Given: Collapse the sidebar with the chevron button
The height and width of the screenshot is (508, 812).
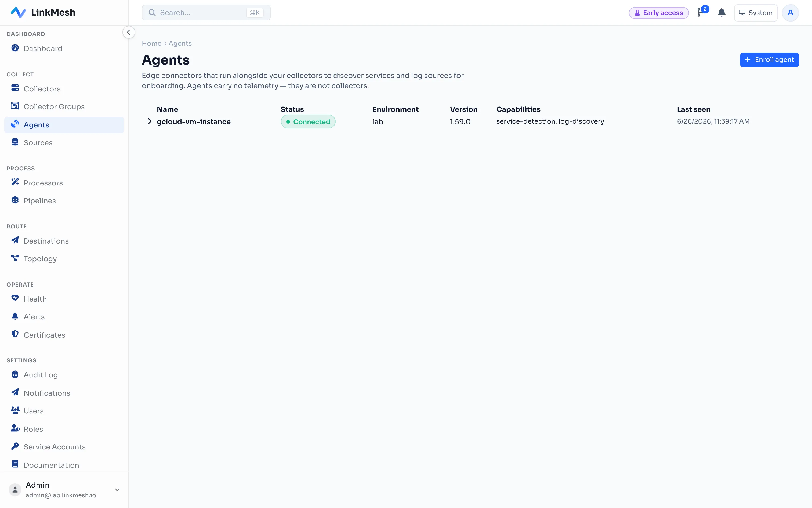Looking at the screenshot, I should (129, 32).
